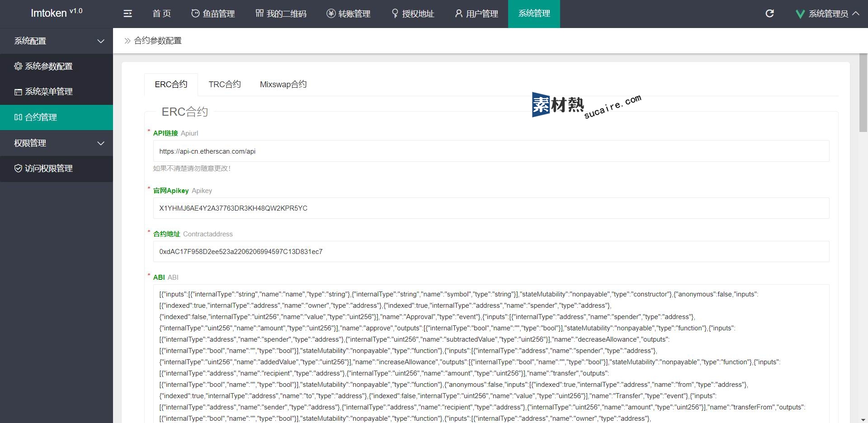Click inside the ABI text area

pyautogui.click(x=491, y=354)
